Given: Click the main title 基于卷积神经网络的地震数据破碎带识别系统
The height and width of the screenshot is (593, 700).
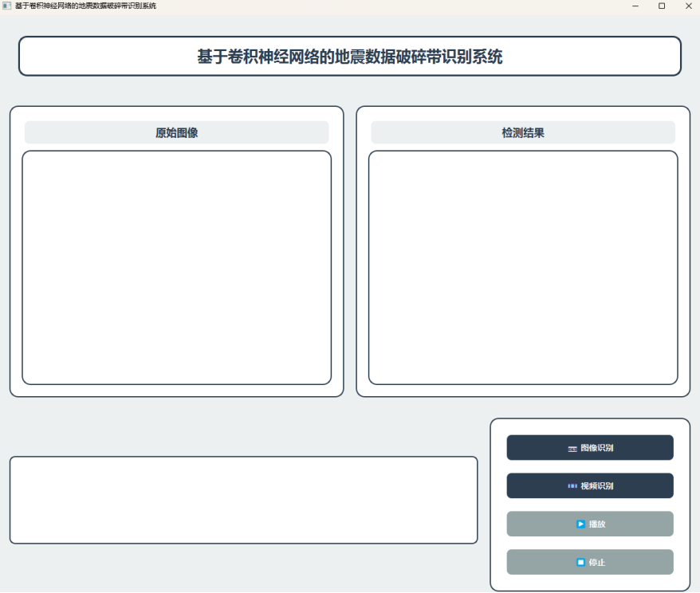Looking at the screenshot, I should click(x=350, y=57).
